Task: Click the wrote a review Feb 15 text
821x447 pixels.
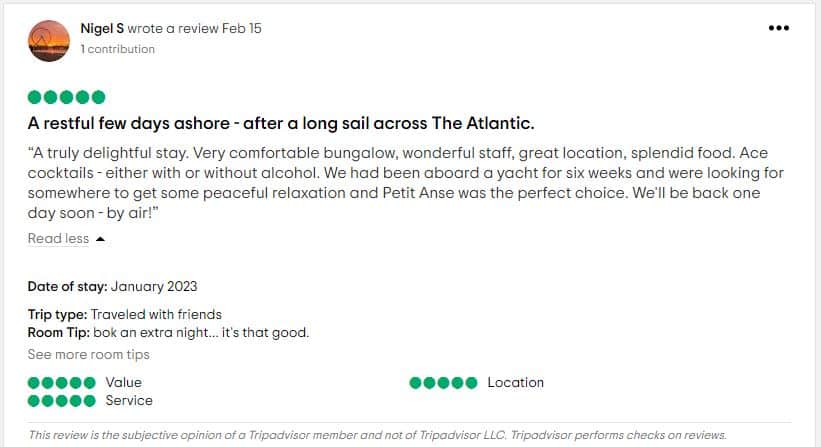Action: pyautogui.click(x=194, y=28)
